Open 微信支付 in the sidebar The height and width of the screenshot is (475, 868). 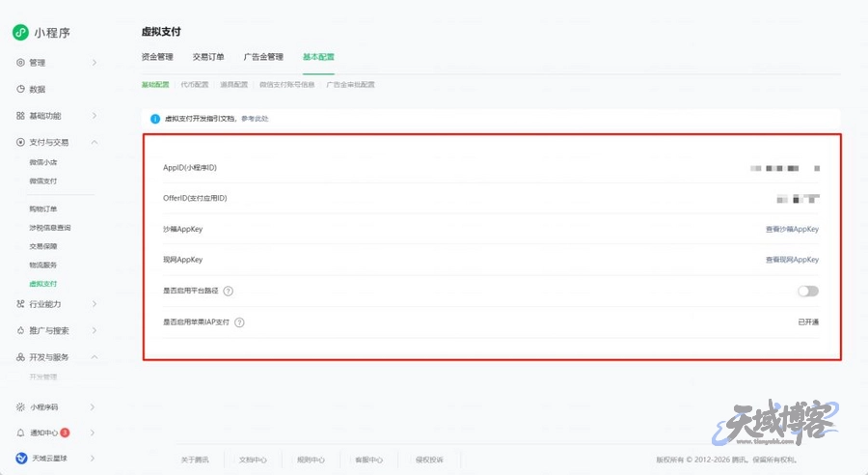(43, 181)
